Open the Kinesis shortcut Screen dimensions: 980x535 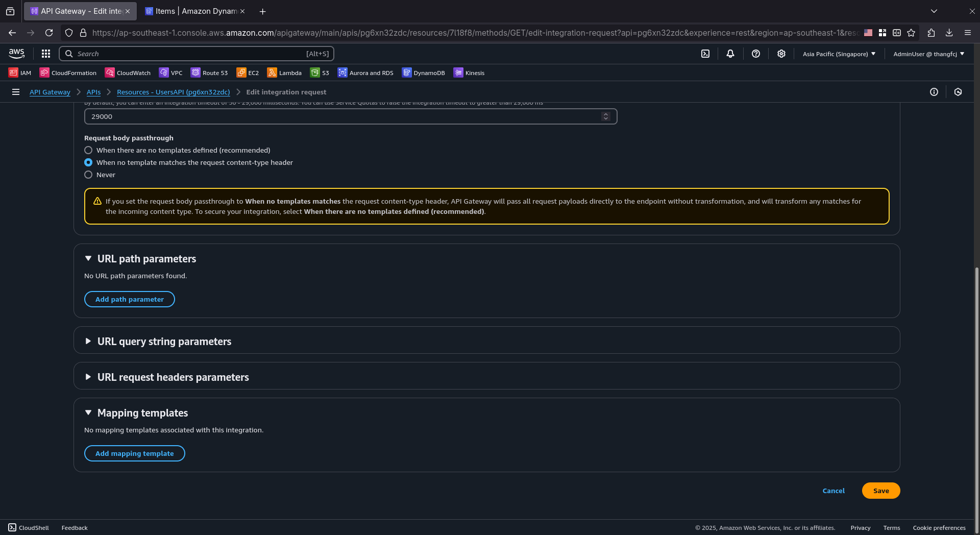pyautogui.click(x=469, y=73)
